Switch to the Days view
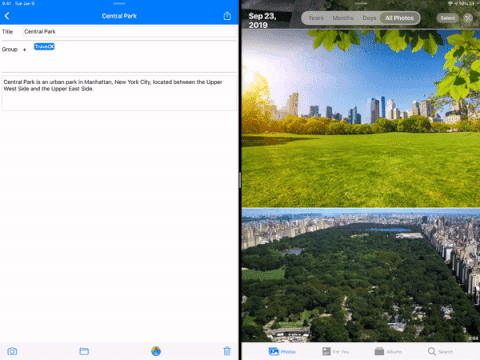This screenshot has height=360, width=480. 369,18
